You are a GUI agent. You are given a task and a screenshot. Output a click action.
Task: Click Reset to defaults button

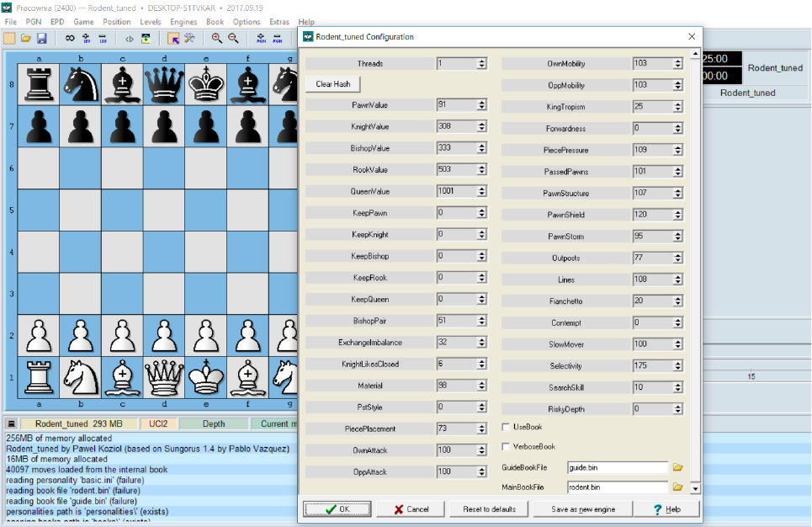[x=490, y=509]
